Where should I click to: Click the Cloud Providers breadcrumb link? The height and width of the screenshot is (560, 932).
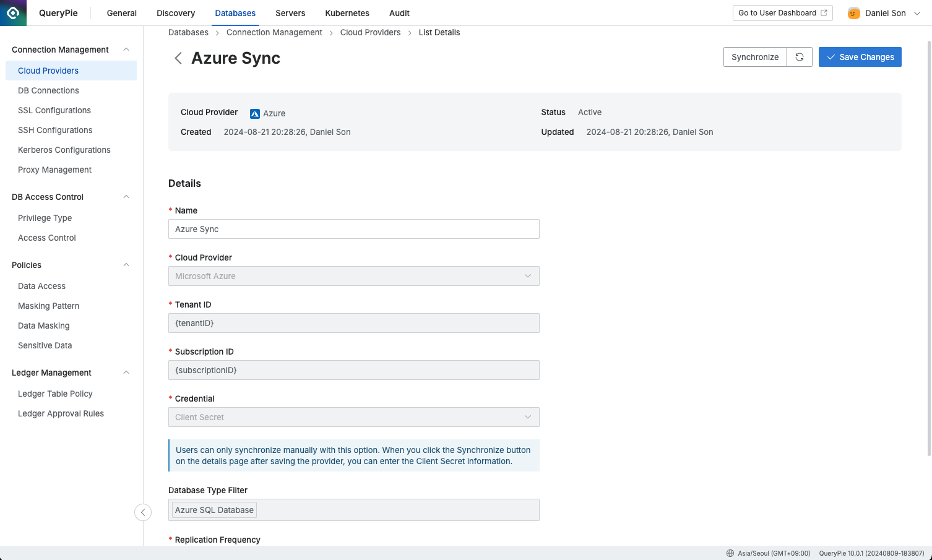[x=370, y=32]
